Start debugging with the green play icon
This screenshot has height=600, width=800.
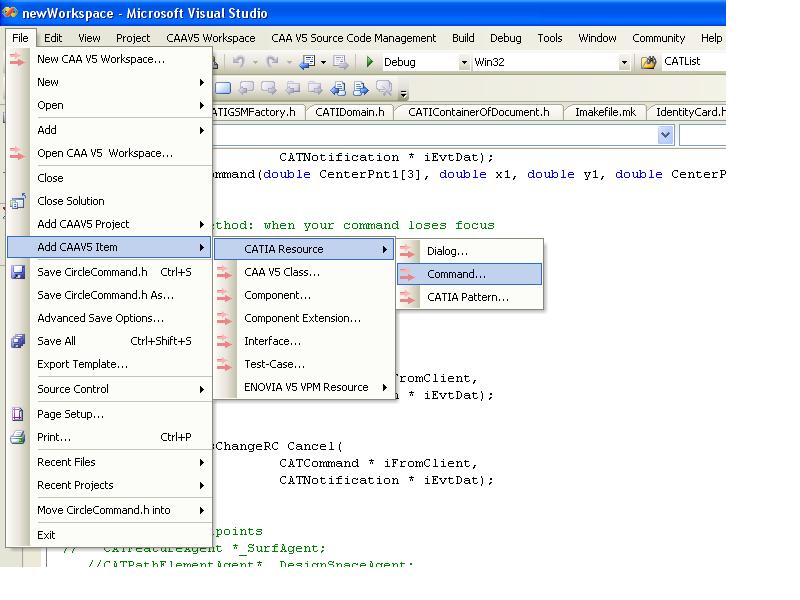coord(370,62)
